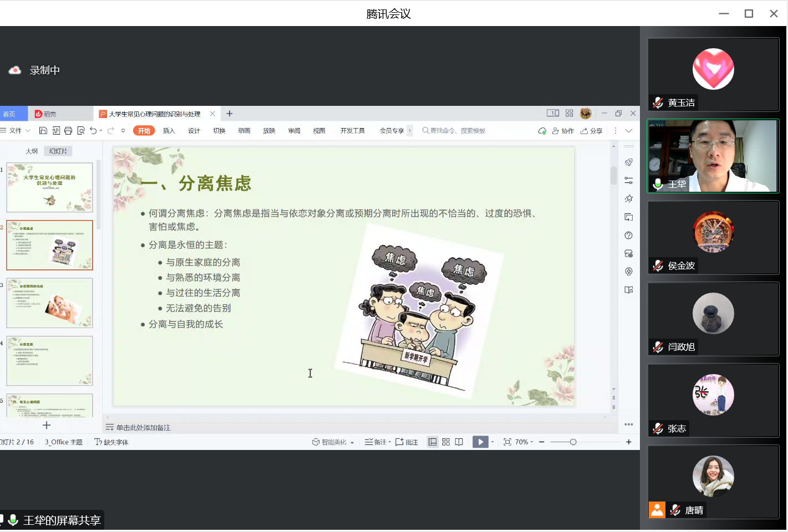The height and width of the screenshot is (532, 788).
Task: Click the Redo arrow icon
Action: [111, 131]
